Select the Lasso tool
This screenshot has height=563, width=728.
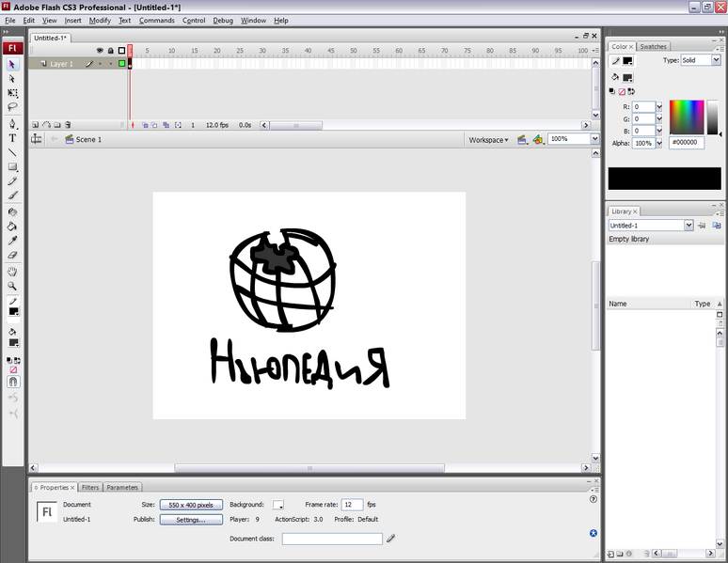click(x=12, y=107)
